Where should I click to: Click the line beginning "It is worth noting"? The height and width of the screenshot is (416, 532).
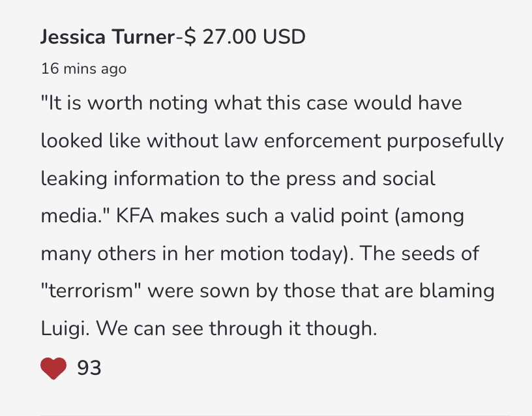pos(252,103)
